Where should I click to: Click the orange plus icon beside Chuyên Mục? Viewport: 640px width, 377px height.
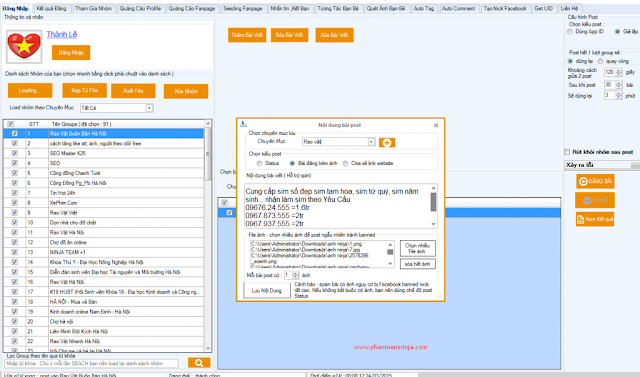point(387,142)
